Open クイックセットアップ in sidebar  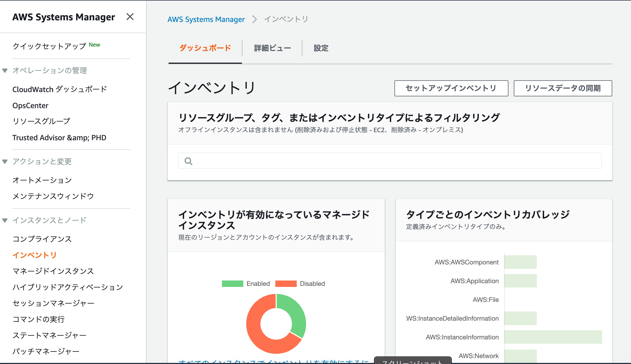49,46
